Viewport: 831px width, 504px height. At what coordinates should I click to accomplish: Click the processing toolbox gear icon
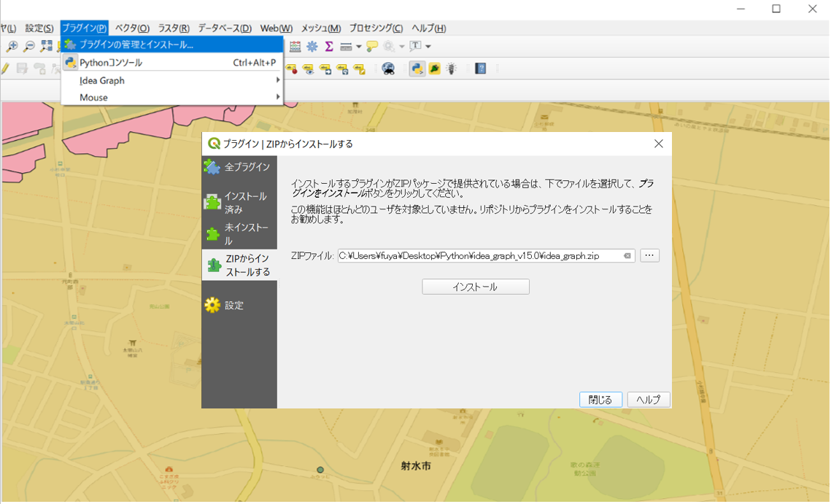point(312,47)
